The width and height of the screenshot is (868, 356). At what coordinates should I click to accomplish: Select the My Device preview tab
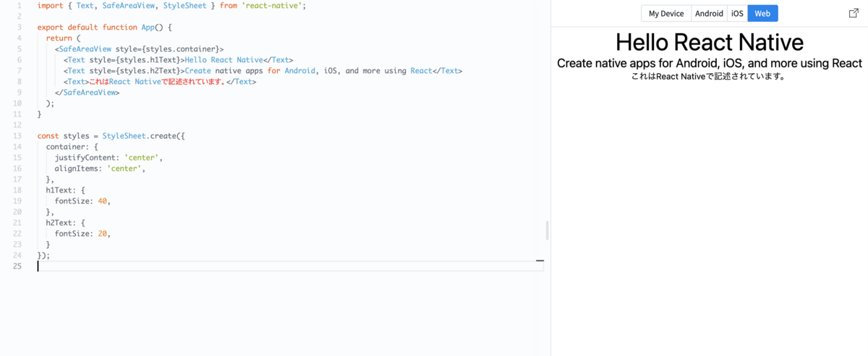pyautogui.click(x=666, y=13)
